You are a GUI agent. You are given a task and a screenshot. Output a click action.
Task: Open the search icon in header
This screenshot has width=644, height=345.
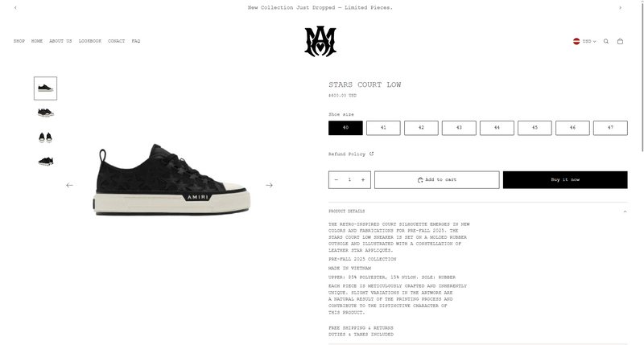(x=606, y=41)
